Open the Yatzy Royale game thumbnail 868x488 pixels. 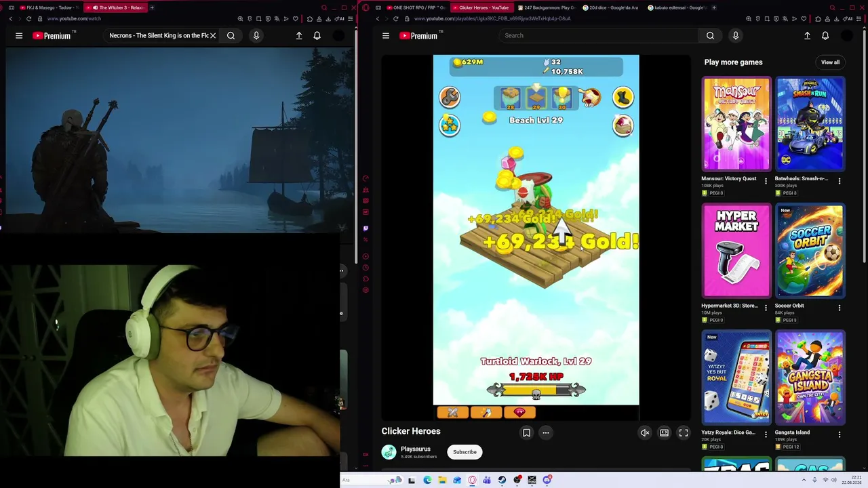tap(736, 378)
